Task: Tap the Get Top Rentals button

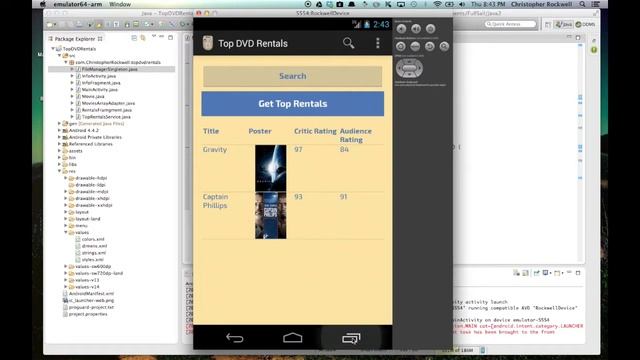Action: pyautogui.click(x=293, y=104)
